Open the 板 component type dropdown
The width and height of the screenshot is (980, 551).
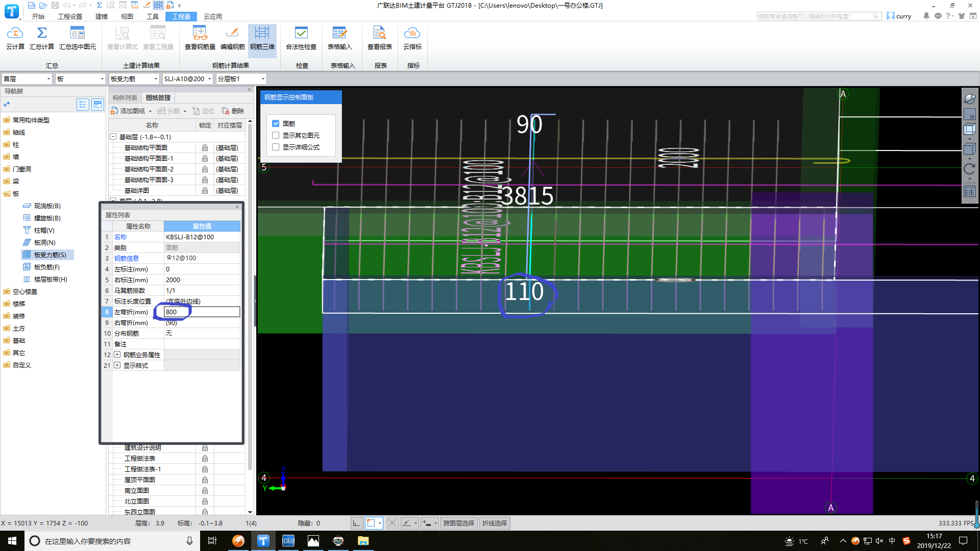click(80, 79)
